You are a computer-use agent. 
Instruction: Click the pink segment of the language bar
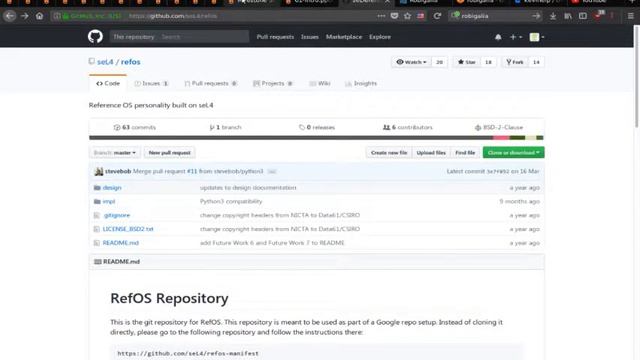point(501,138)
